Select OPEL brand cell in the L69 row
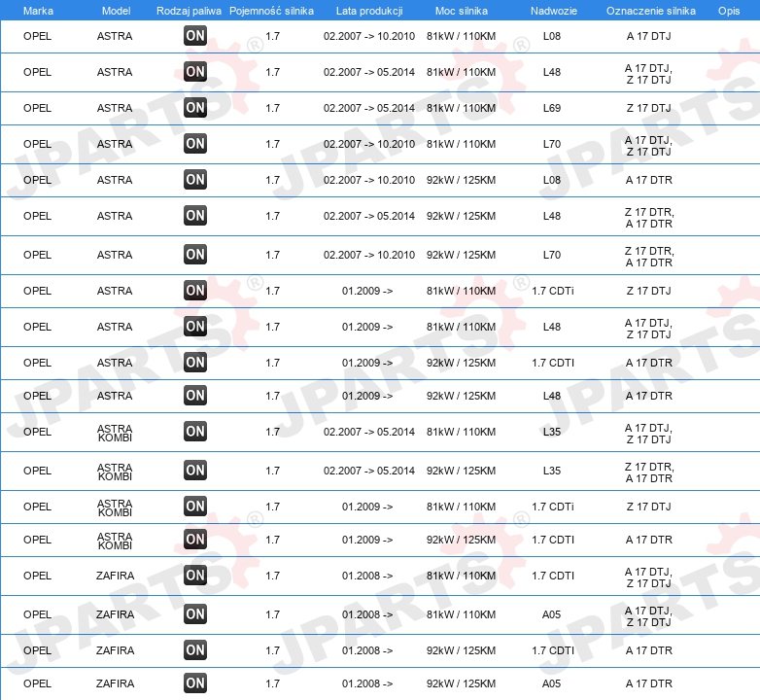This screenshot has width=760, height=700. [x=37, y=108]
